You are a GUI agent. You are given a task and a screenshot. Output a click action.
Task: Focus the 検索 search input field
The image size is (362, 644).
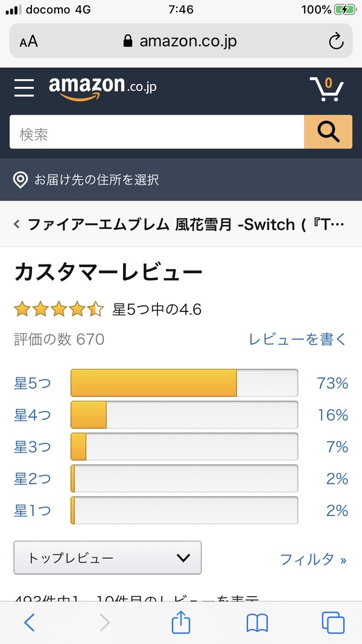point(157,132)
